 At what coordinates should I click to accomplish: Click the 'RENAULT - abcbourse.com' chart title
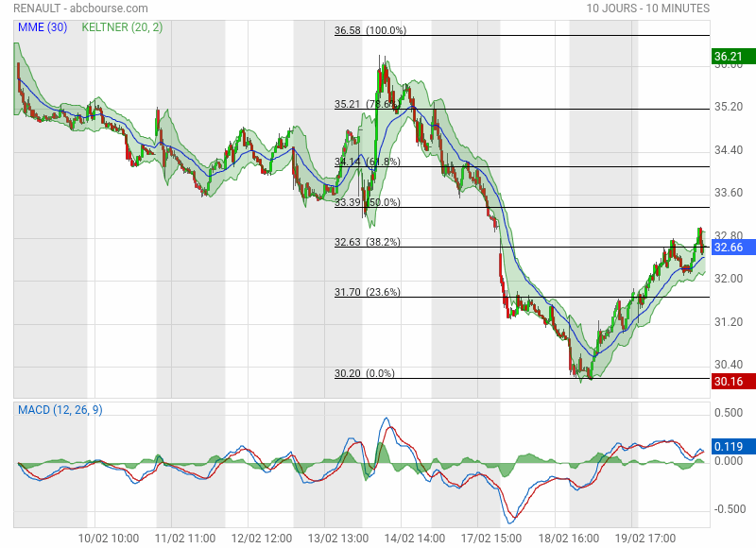(80, 9)
